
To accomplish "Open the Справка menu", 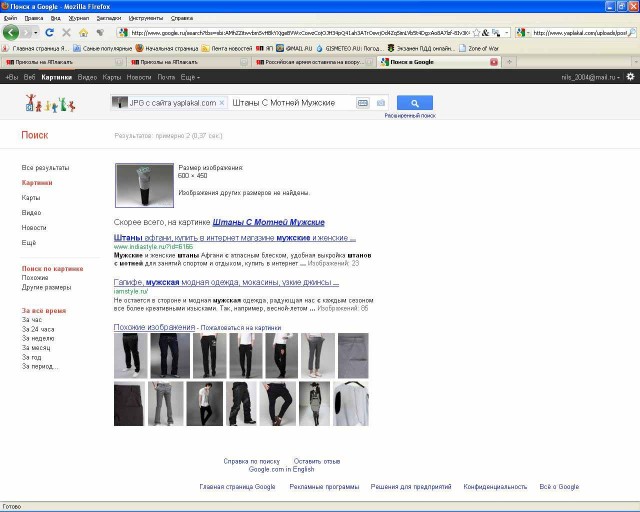I will coord(182,18).
